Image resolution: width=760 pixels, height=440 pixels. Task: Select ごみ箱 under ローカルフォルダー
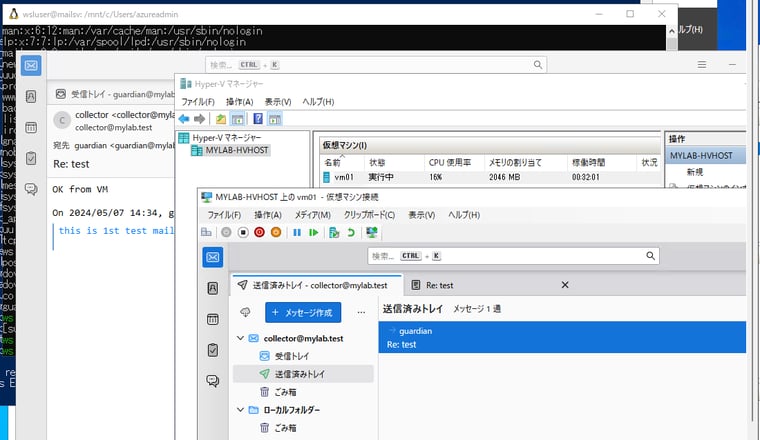coord(303,428)
